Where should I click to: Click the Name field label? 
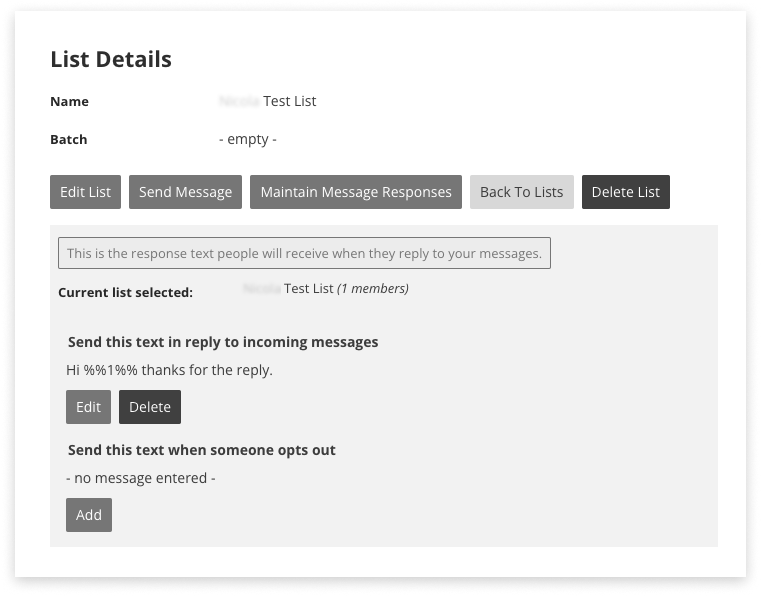coord(69,101)
